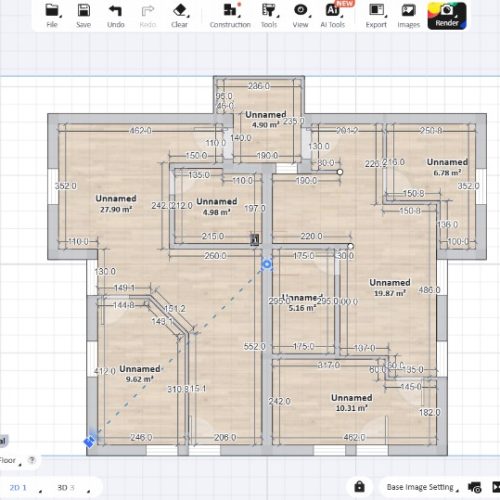Toggle the lock icon at the bottom
500x500 pixels.
coord(359,487)
